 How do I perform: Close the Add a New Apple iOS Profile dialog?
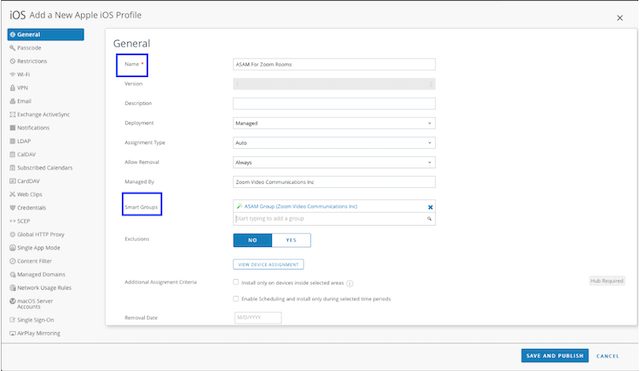tap(620, 18)
